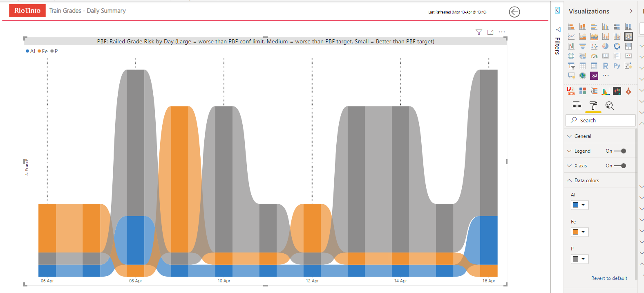This screenshot has width=644, height=293.
Task: Select the purple PowerApps visual
Action: coord(594,76)
